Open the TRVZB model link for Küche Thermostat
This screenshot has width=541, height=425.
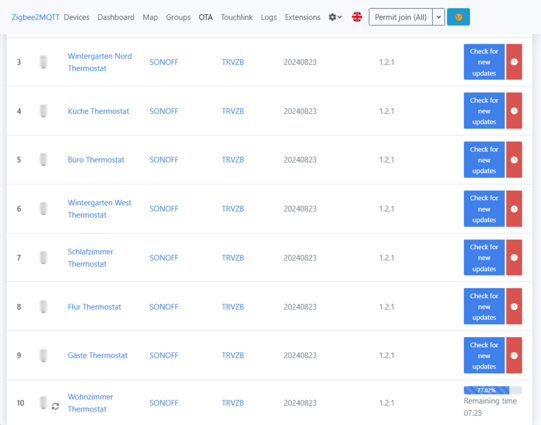(x=233, y=111)
